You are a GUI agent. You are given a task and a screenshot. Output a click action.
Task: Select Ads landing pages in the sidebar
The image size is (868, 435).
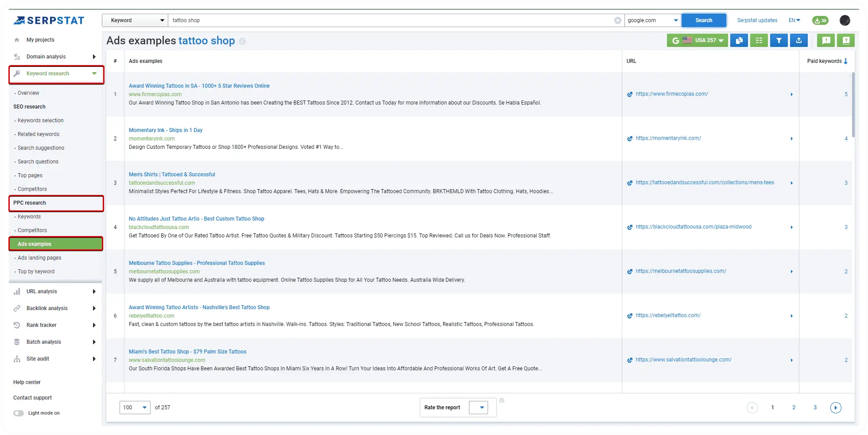point(39,257)
